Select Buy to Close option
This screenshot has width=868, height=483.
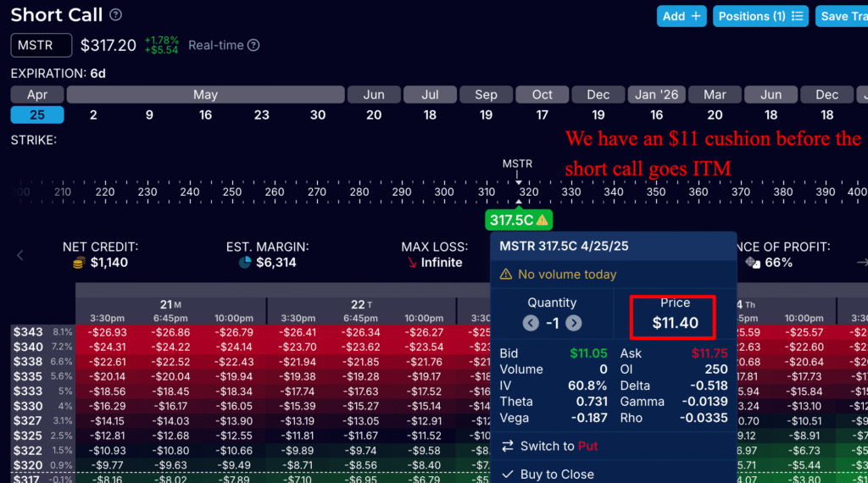(x=557, y=475)
